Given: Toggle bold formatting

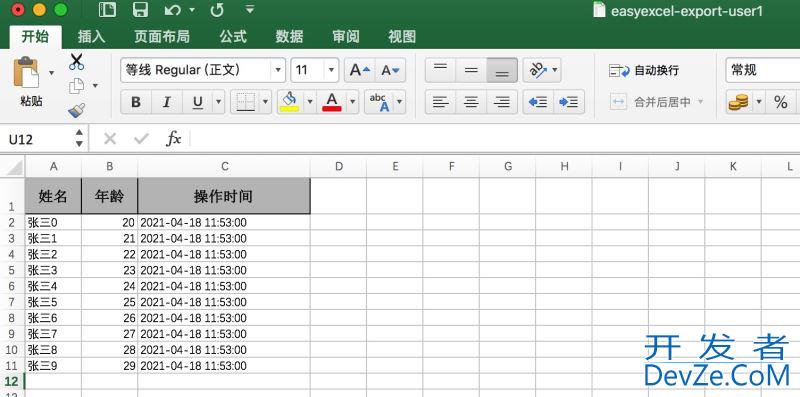Looking at the screenshot, I should click(x=136, y=102).
